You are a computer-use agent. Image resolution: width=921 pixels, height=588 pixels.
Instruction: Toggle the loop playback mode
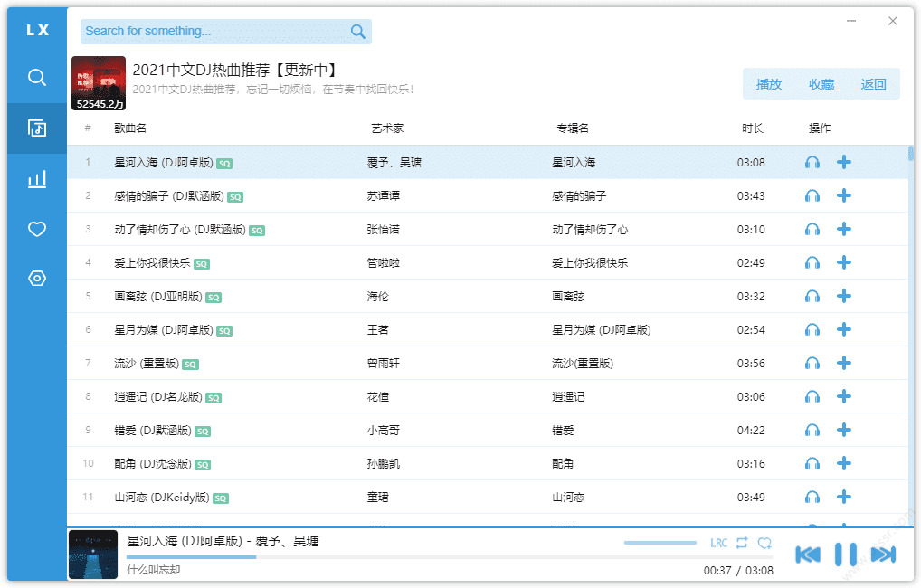(x=742, y=543)
